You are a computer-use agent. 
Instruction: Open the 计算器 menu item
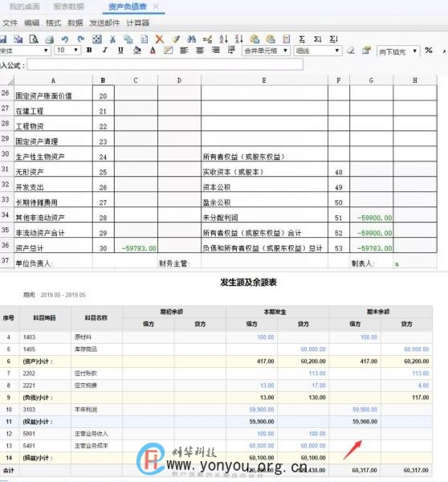pos(137,22)
